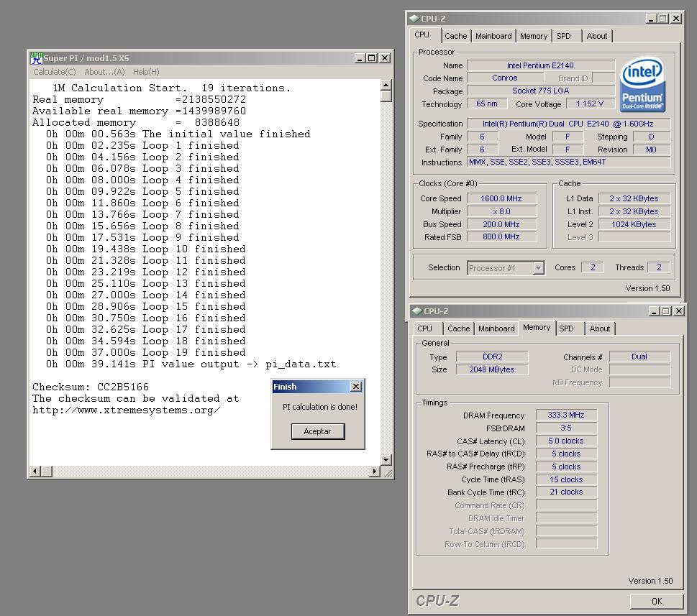Click the Multiplier value 'x 8.0'
The width and height of the screenshot is (697, 616).
[501, 211]
